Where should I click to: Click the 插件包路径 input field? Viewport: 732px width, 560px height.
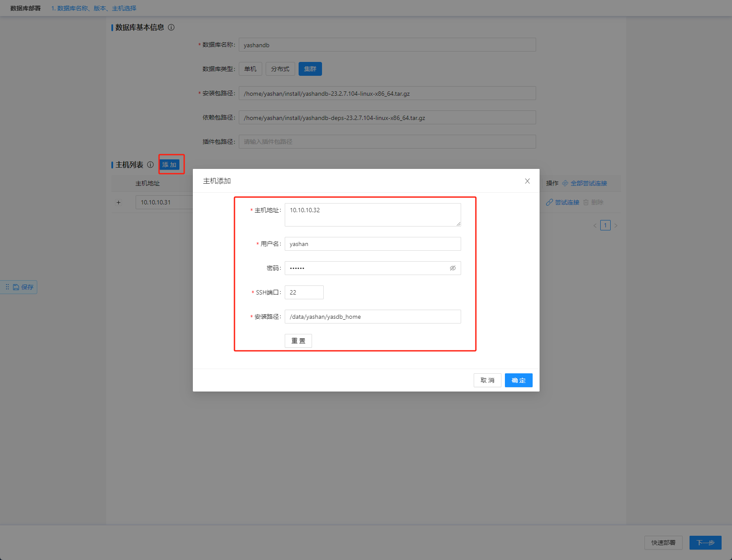click(x=387, y=142)
